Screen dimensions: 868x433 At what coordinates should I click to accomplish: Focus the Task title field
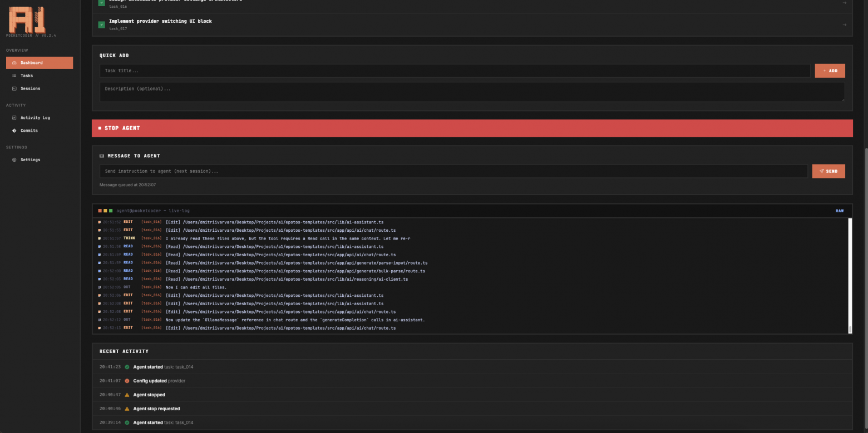[455, 71]
